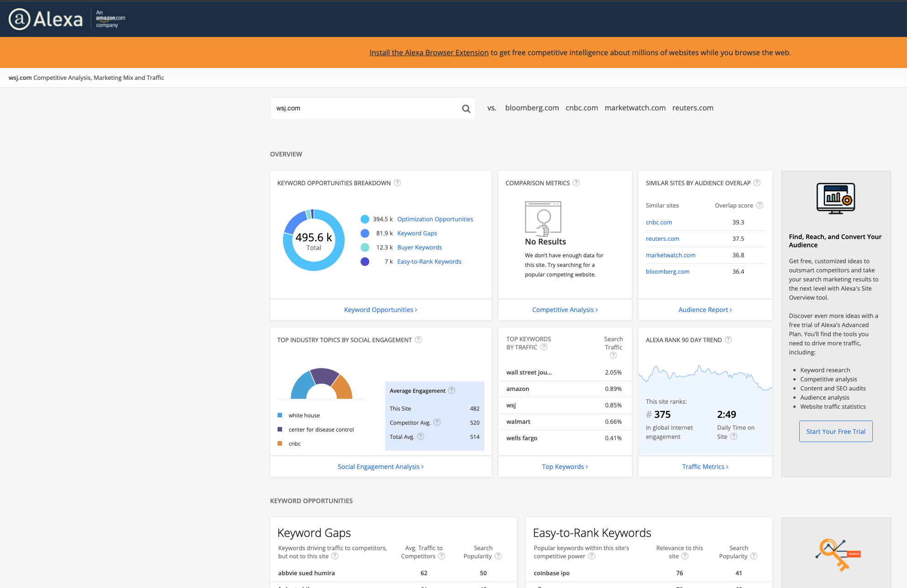
Task: Open help icon beside Comparison Metrics
Action: [x=577, y=183]
